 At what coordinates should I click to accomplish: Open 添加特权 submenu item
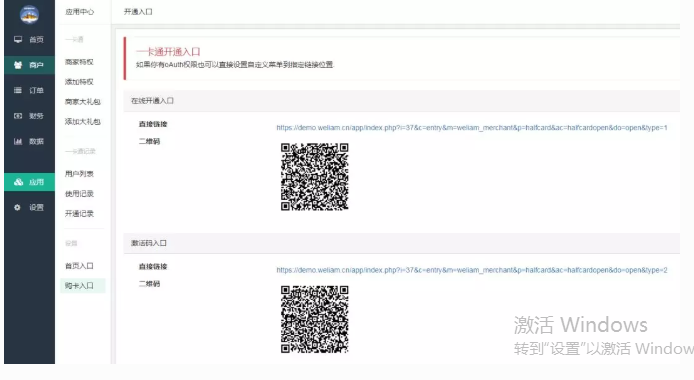79,82
